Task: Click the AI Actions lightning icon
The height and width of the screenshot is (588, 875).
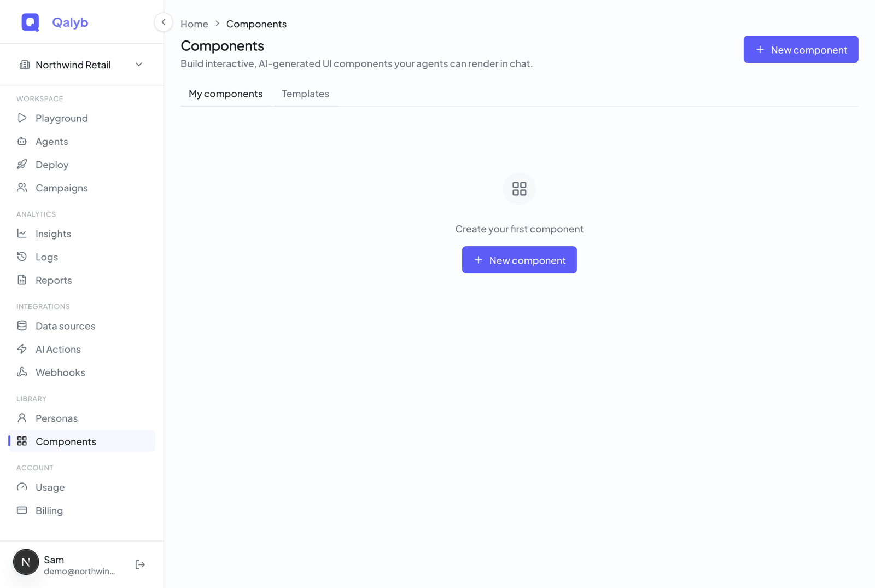Action: pyautogui.click(x=22, y=349)
